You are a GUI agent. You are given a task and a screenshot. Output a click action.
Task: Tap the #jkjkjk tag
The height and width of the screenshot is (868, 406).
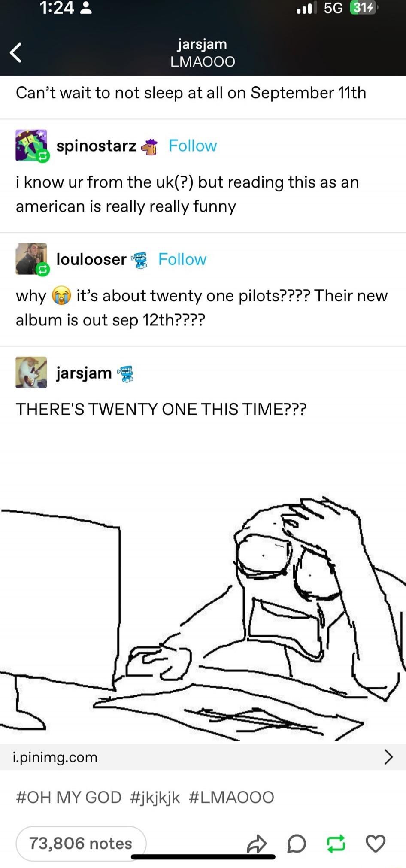click(x=155, y=798)
